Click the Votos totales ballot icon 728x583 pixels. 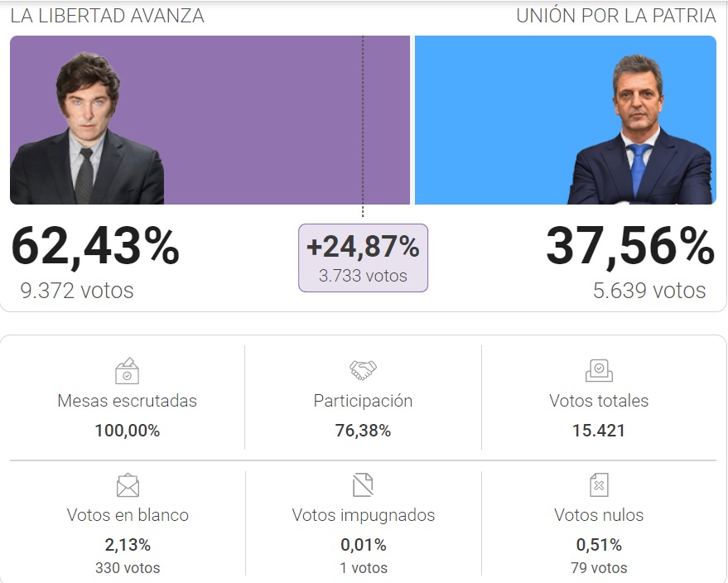[x=599, y=370]
